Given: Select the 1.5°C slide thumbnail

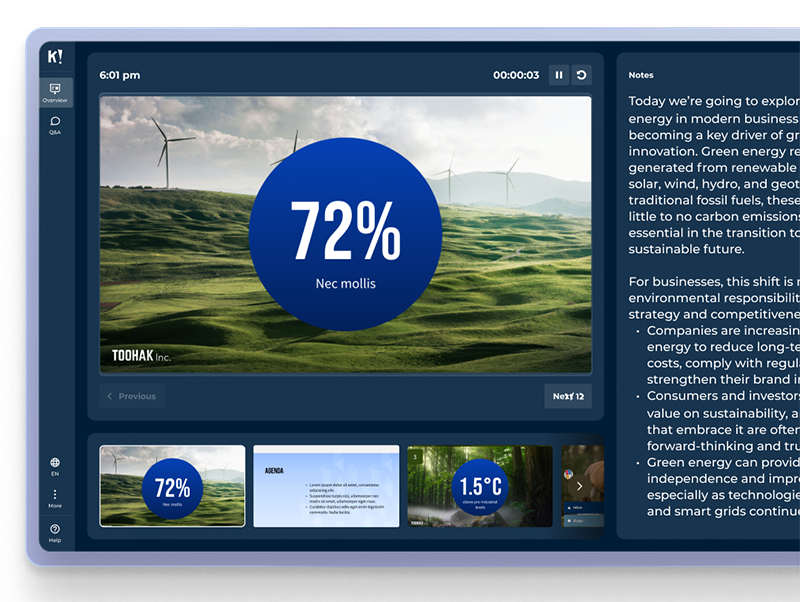Looking at the screenshot, I should pyautogui.click(x=480, y=486).
